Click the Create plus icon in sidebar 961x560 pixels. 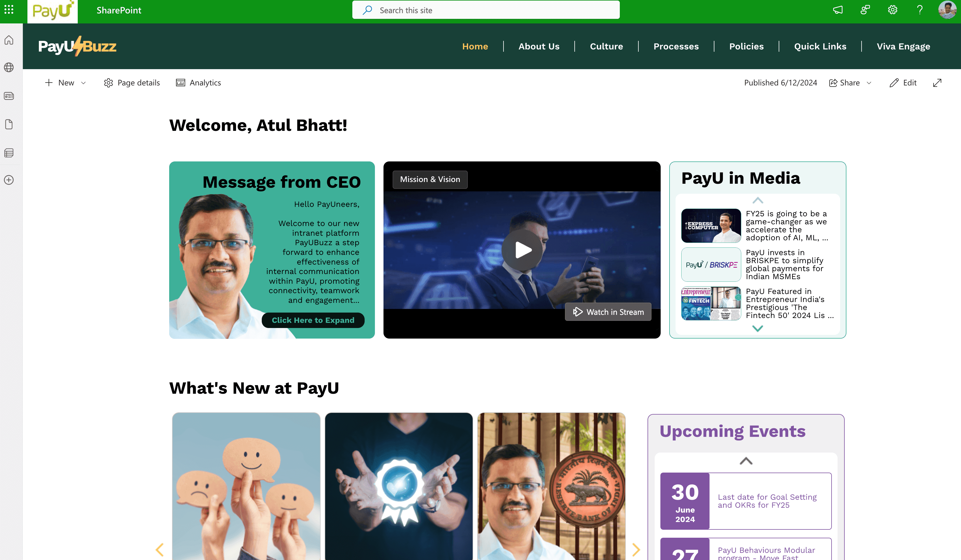pyautogui.click(x=9, y=180)
